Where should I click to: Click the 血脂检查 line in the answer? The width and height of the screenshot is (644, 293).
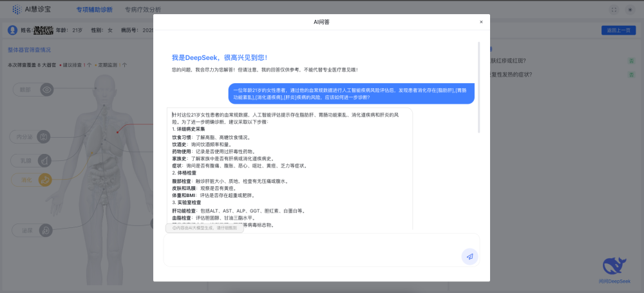coord(214,218)
